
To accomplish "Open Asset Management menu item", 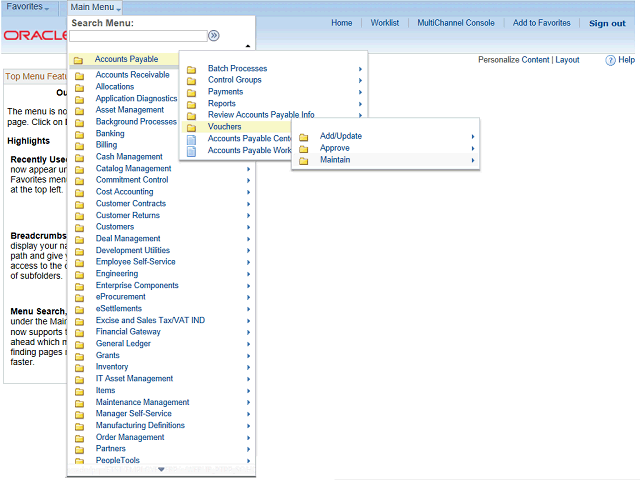I will (x=130, y=110).
